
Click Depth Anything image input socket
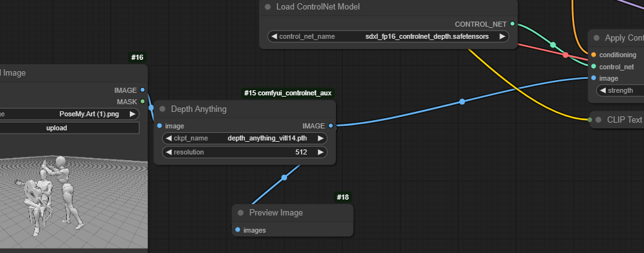(159, 126)
